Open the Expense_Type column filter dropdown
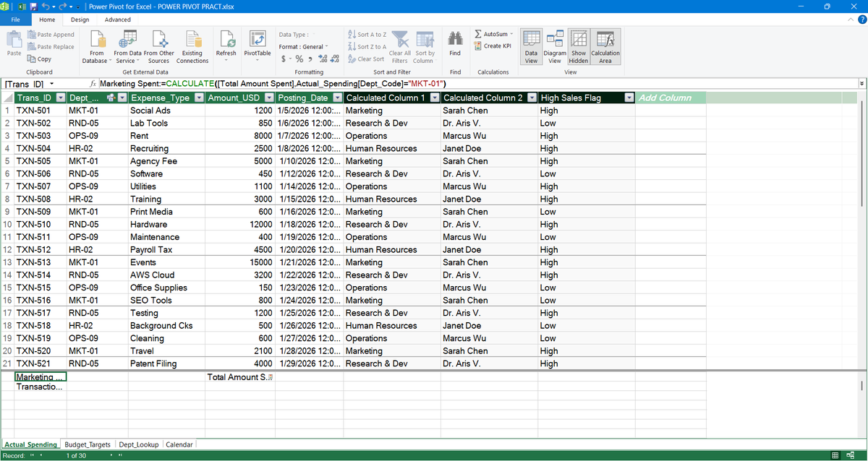The image size is (868, 461). [197, 98]
